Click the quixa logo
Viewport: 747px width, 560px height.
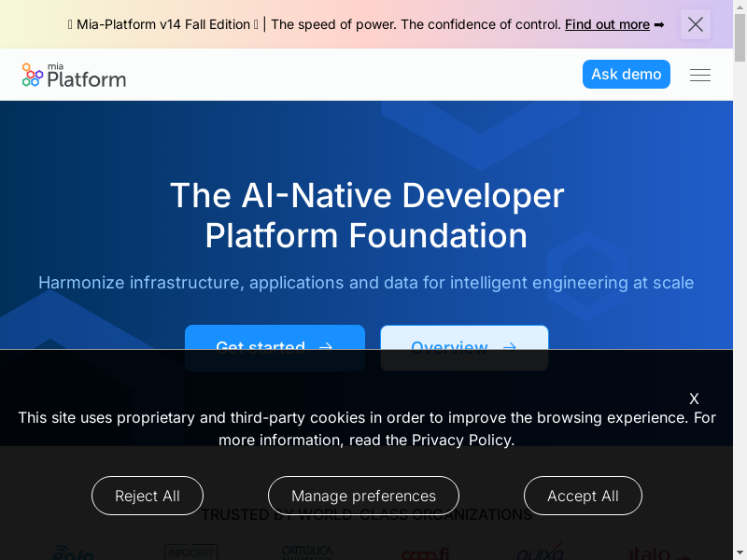click(x=541, y=553)
